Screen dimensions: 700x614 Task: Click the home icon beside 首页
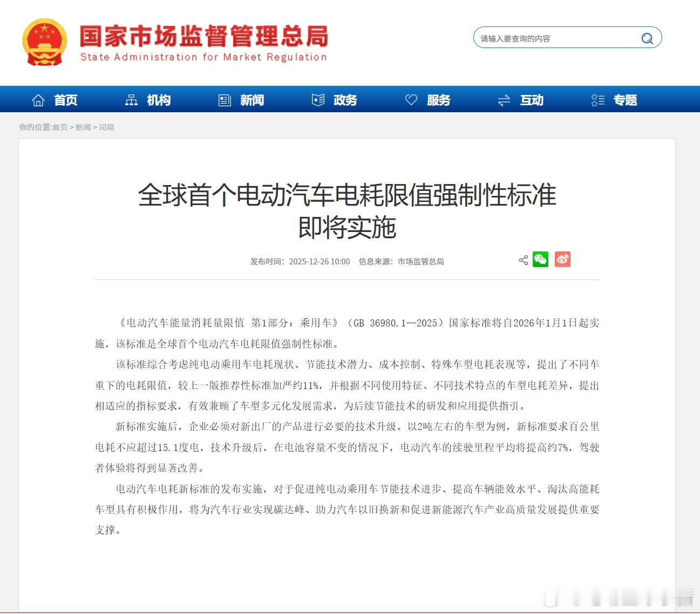coord(38,100)
